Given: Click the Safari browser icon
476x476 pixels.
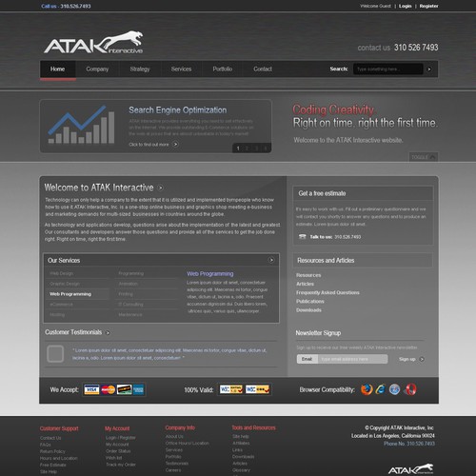Looking at the screenshot, I should [x=394, y=389].
